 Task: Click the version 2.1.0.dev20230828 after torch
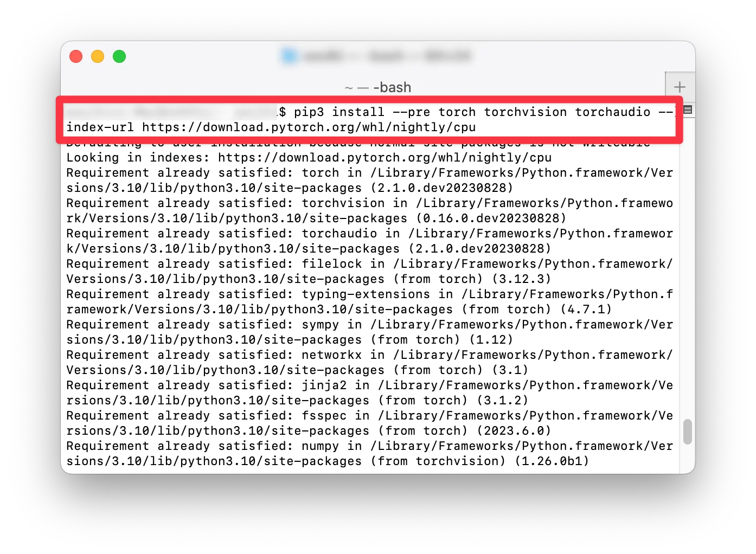point(442,188)
